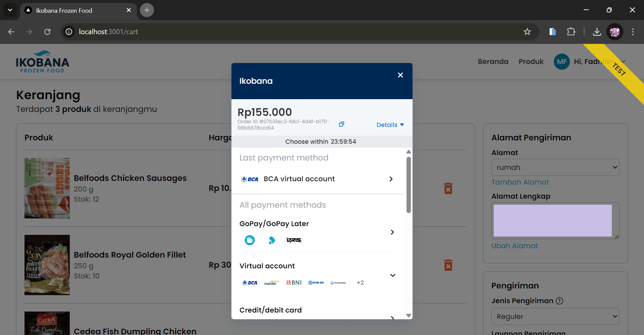Select BCA virtual account payment method
Image resolution: width=644 pixels, height=335 pixels.
(317, 179)
